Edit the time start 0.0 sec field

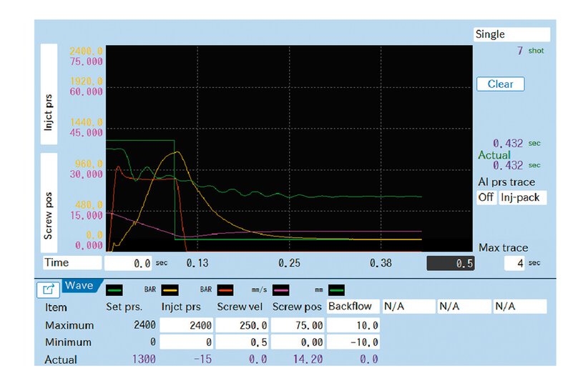click(129, 263)
